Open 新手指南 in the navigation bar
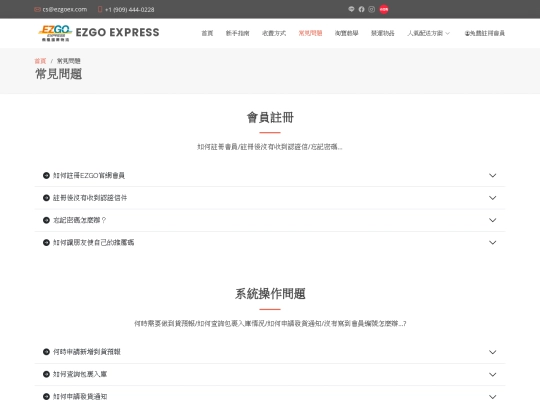This screenshot has width=540, height=405. point(237,33)
